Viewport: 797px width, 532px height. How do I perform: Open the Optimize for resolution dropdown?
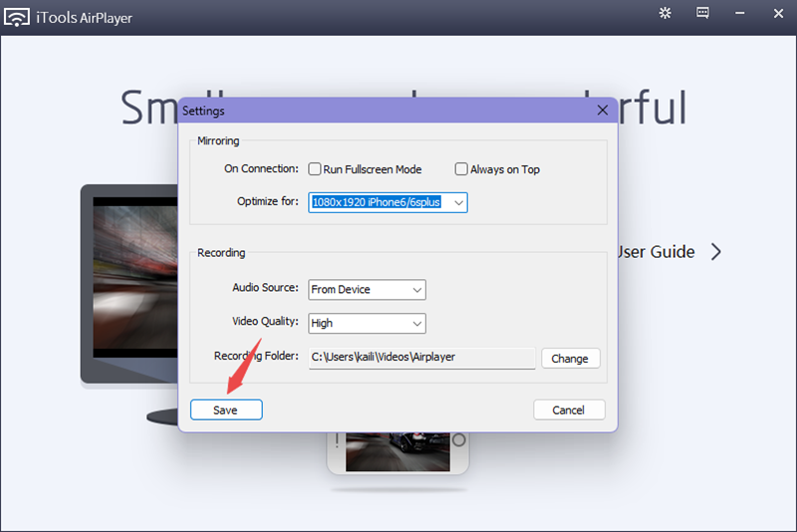point(388,202)
